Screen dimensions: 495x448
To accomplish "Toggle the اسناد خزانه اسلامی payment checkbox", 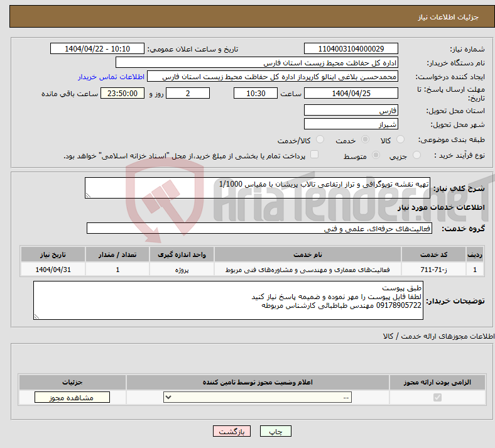I will point(314,155).
